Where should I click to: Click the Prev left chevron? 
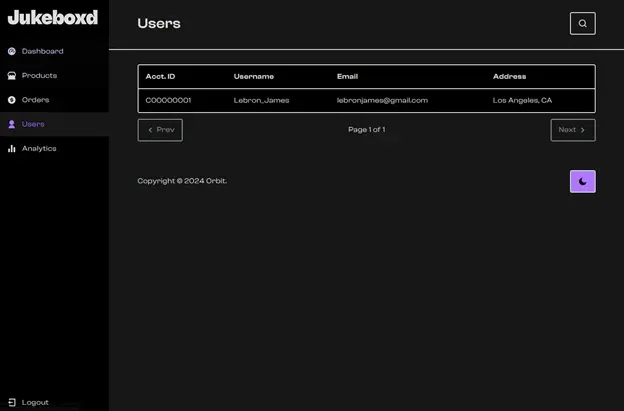(150, 130)
